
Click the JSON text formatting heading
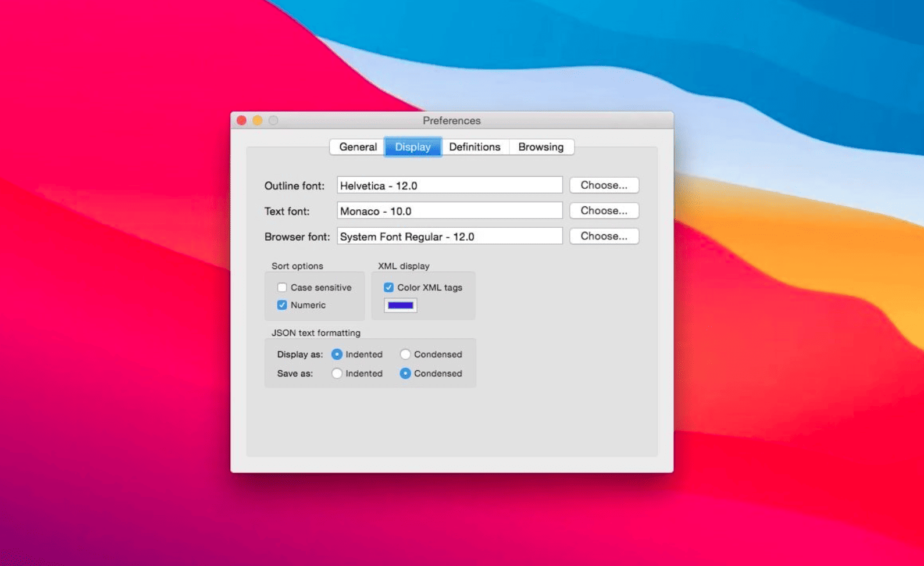pos(316,333)
